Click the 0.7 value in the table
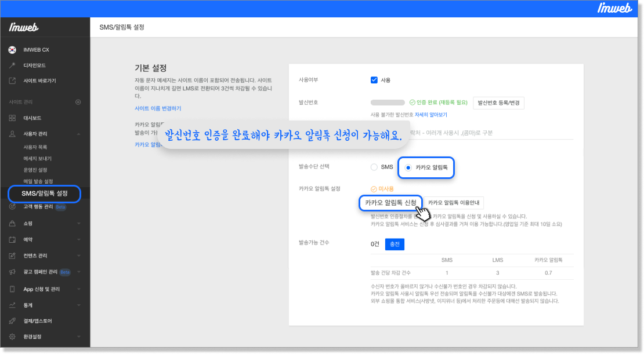 click(x=548, y=273)
